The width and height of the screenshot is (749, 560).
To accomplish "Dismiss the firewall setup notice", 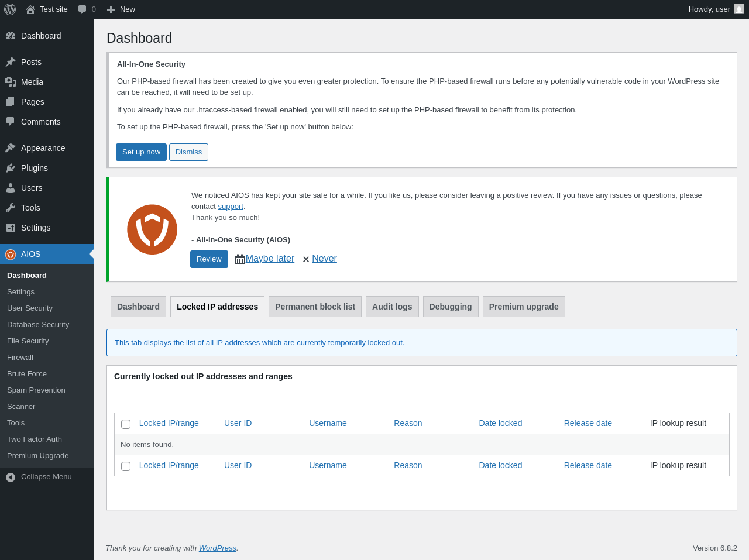I will coord(188,152).
